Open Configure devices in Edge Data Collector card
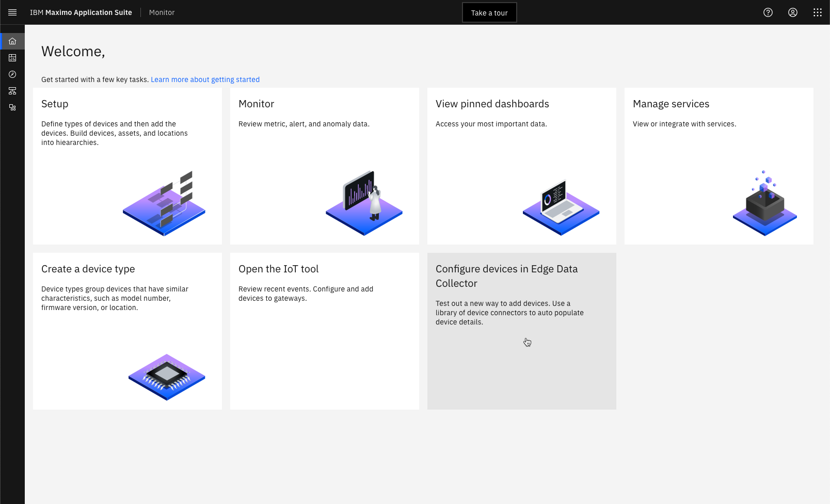 522,331
